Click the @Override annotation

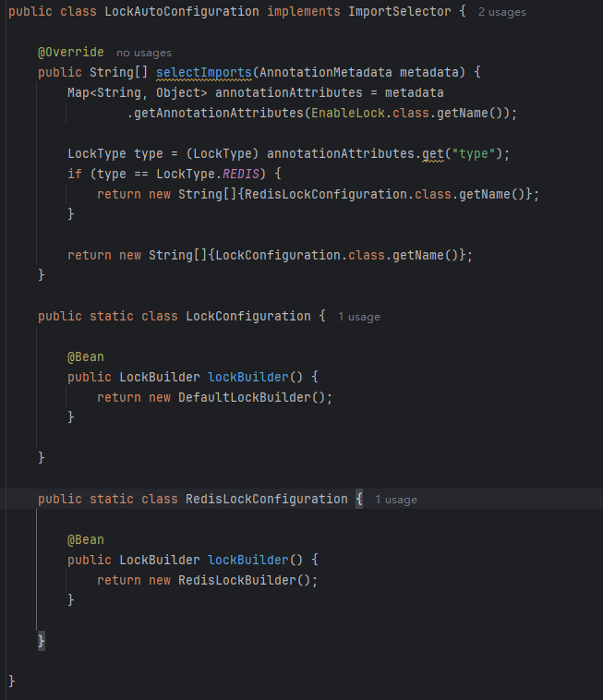click(x=70, y=53)
